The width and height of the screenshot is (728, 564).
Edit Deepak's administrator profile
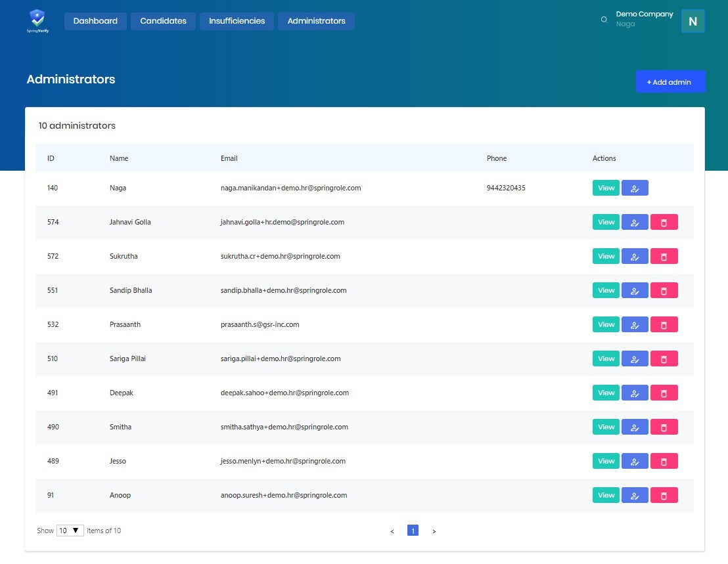[635, 393]
